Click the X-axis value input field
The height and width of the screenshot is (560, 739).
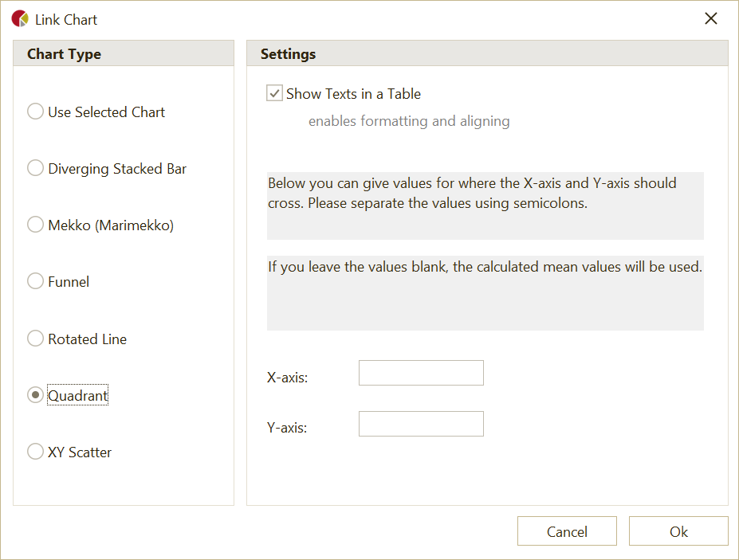pos(421,372)
